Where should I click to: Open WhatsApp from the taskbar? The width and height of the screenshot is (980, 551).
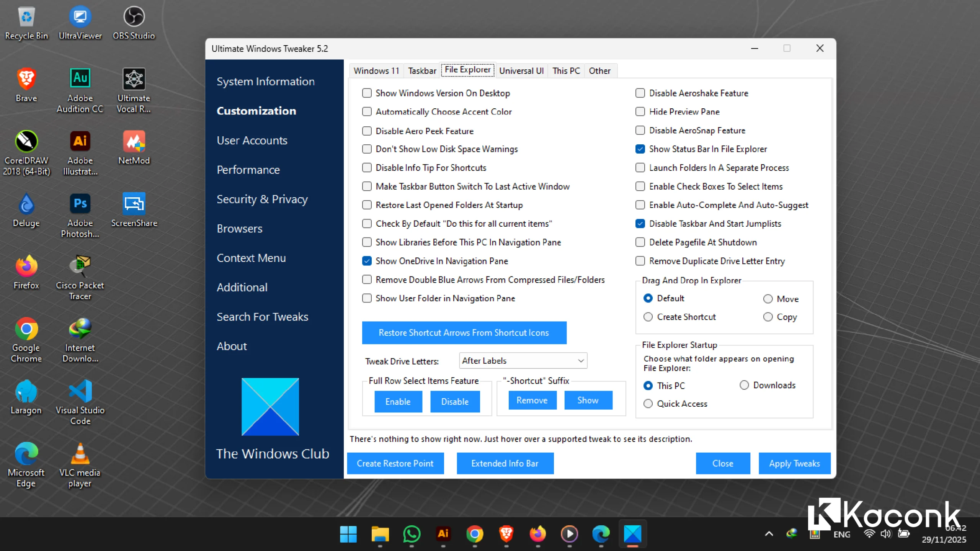(x=411, y=534)
